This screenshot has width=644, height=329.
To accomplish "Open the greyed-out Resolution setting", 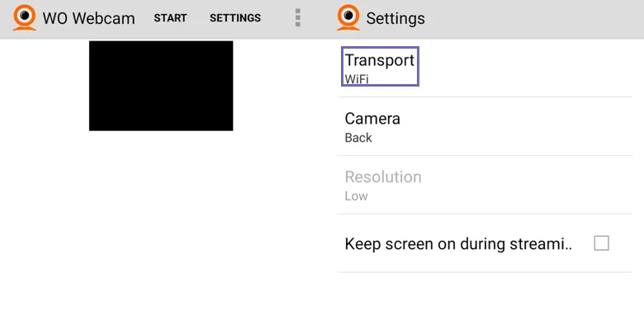I will [x=484, y=185].
